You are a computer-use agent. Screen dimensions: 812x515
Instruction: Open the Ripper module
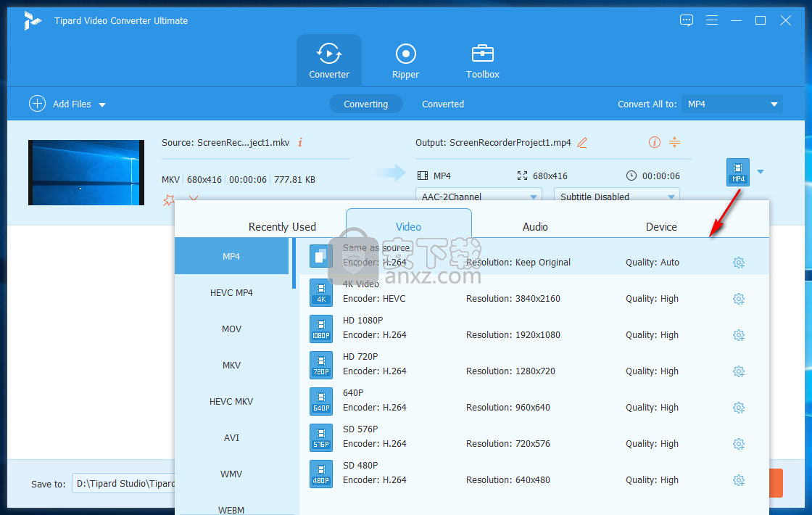pyautogui.click(x=405, y=61)
